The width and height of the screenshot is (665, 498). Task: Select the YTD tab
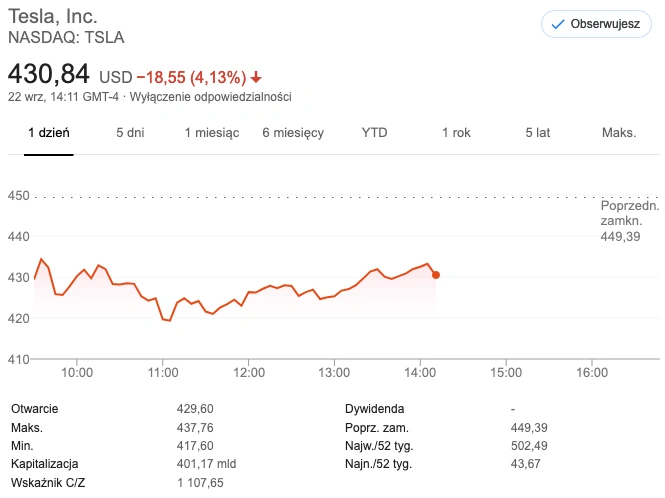click(x=374, y=133)
